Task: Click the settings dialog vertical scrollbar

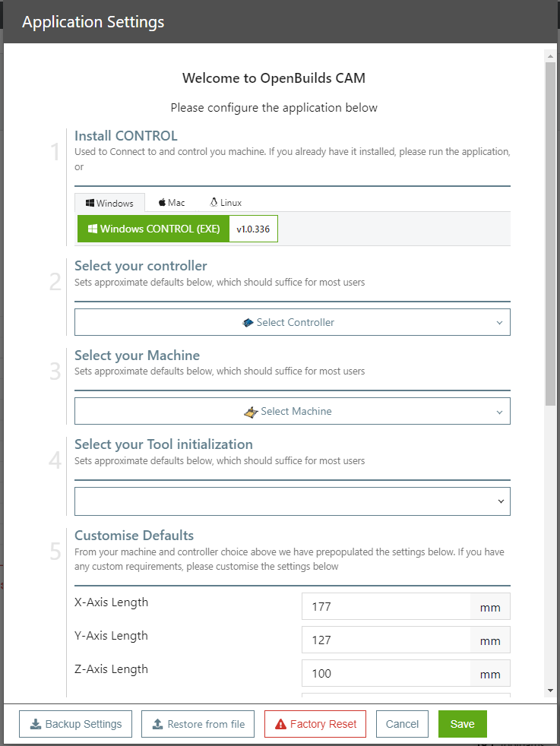Action: [550, 228]
